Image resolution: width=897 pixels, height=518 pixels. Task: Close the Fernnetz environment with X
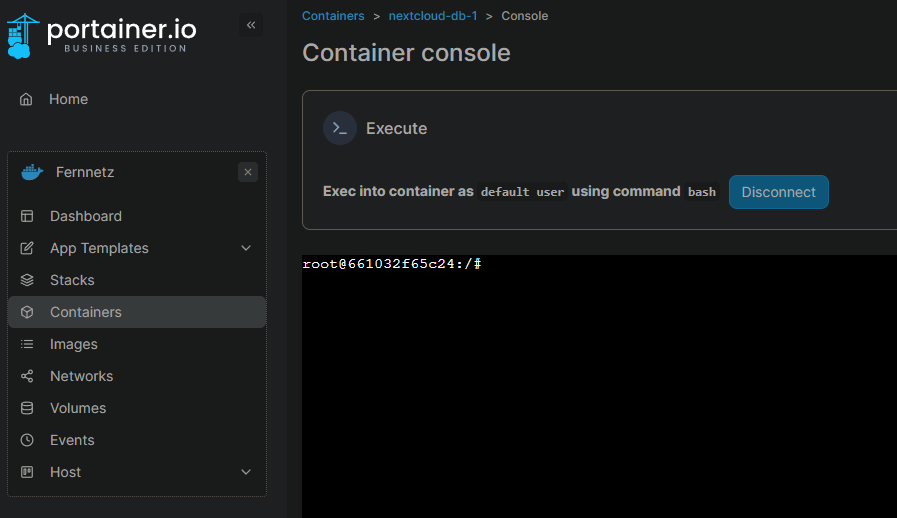(x=248, y=172)
